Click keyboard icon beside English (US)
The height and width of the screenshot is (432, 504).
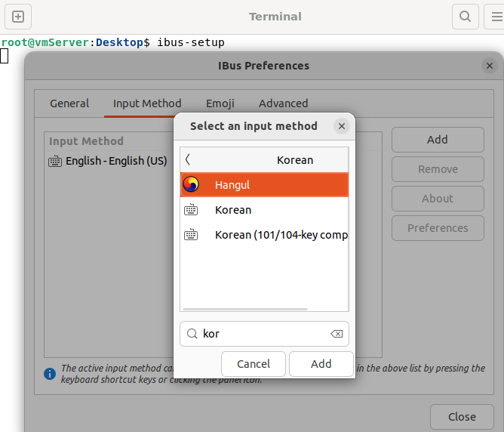pyautogui.click(x=55, y=161)
